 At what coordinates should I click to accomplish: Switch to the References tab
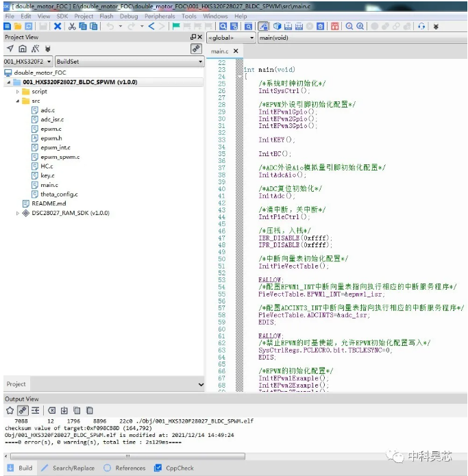125,468
